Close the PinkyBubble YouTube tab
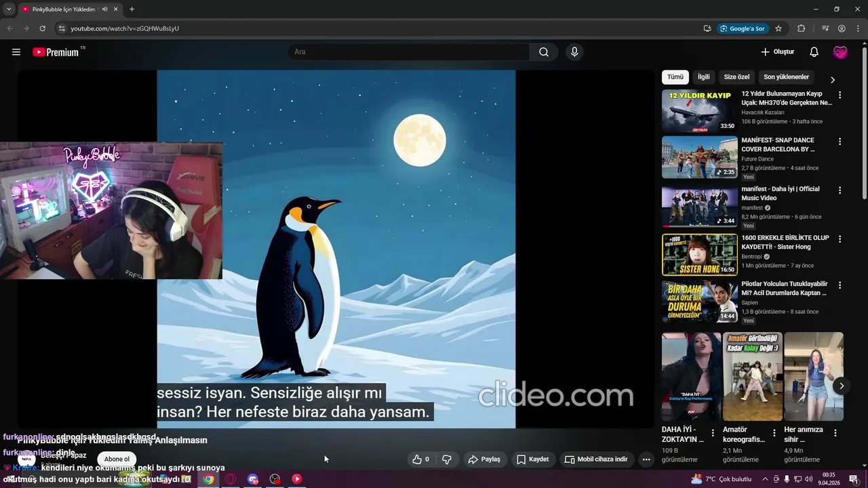 pyautogui.click(x=116, y=9)
